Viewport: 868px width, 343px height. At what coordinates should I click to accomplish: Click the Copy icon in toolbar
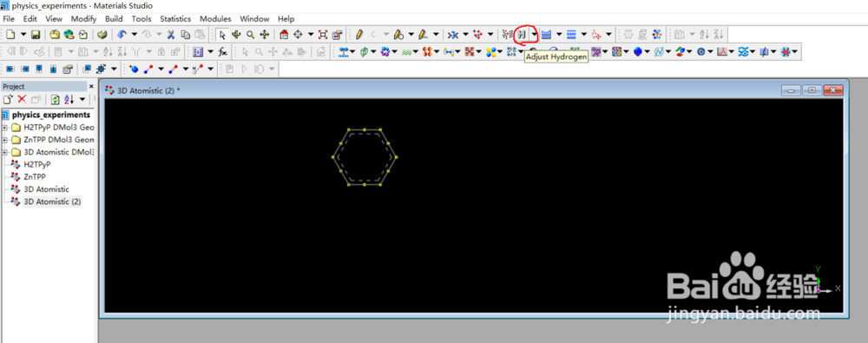(x=186, y=35)
